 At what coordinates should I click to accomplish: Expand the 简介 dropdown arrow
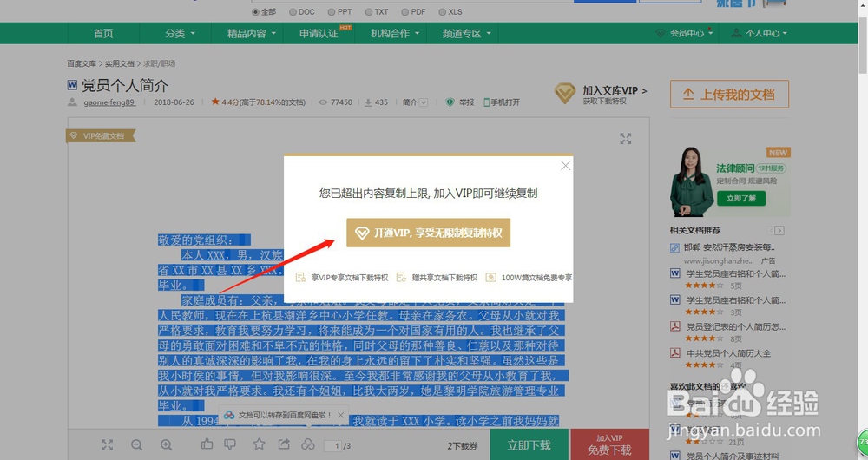[x=424, y=102]
